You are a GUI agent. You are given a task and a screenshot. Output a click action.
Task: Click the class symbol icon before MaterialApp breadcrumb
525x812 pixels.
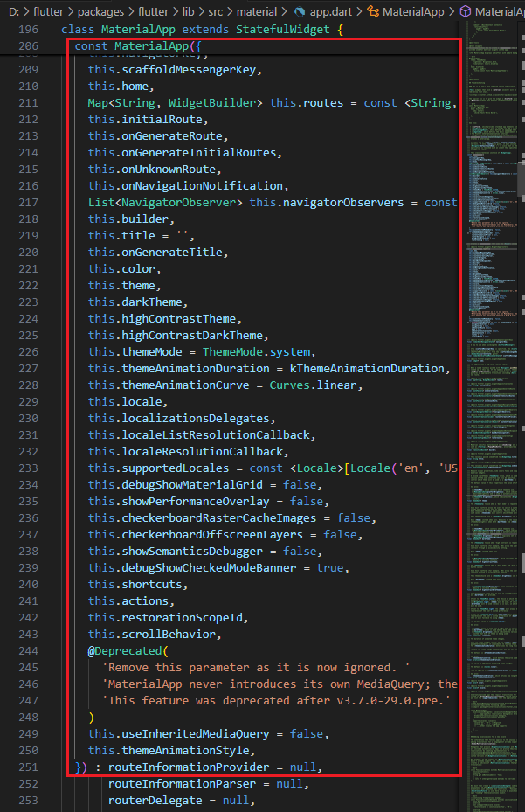tap(373, 11)
